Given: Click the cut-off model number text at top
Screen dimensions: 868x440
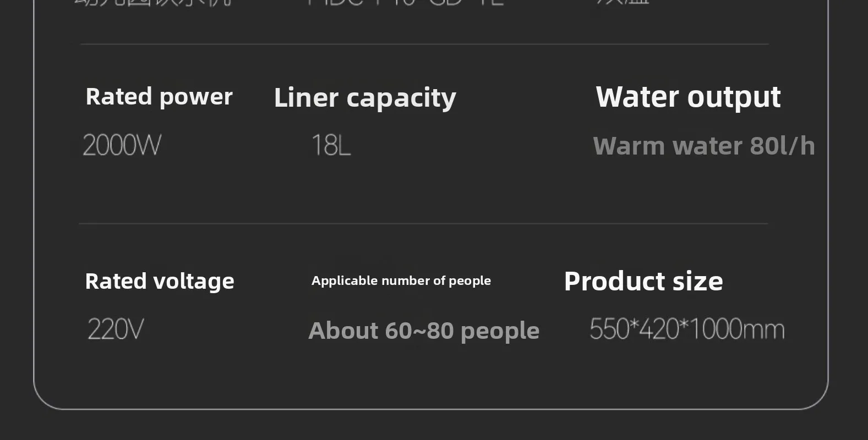Looking at the screenshot, I should pyautogui.click(x=405, y=2).
